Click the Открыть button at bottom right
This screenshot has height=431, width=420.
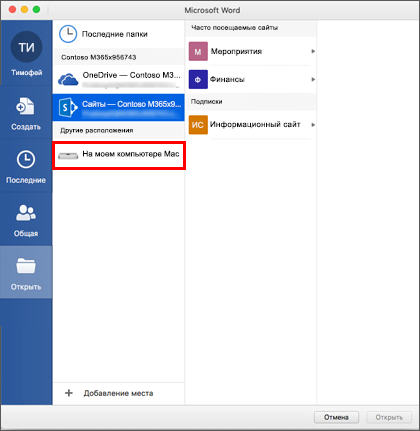click(389, 417)
